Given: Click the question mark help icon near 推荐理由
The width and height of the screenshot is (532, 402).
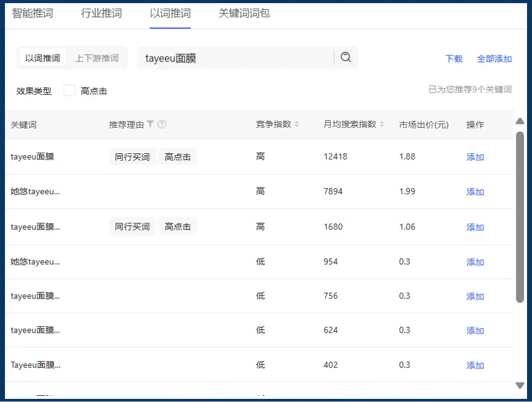Looking at the screenshot, I should (162, 125).
